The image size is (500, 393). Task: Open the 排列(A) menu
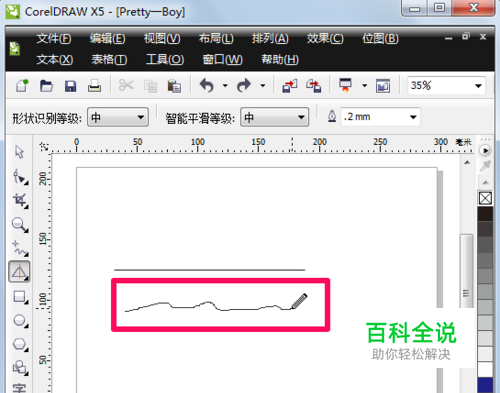[x=270, y=39]
